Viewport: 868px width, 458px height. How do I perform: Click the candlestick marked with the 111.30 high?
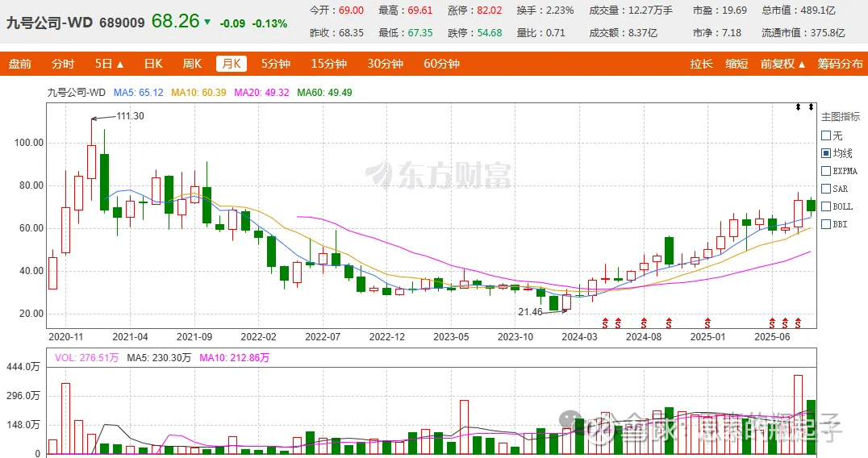point(91,161)
